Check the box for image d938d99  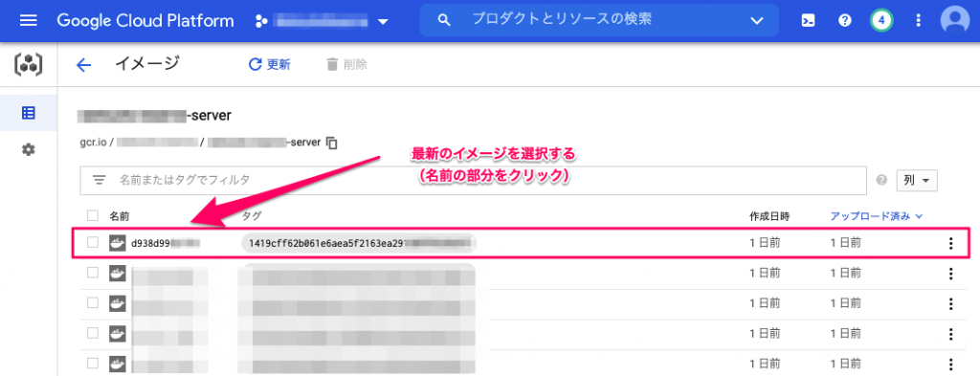(x=93, y=242)
